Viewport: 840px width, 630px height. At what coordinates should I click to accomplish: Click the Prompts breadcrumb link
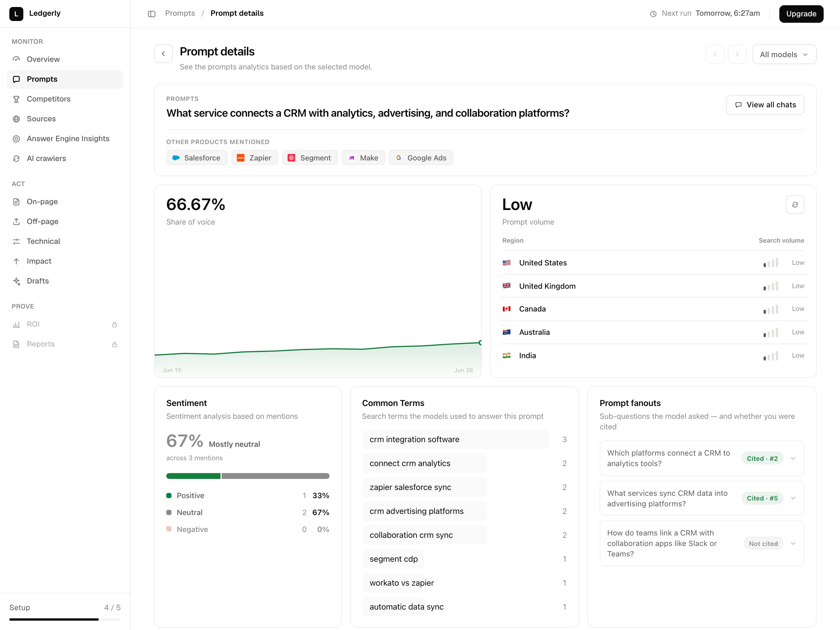pyautogui.click(x=180, y=13)
